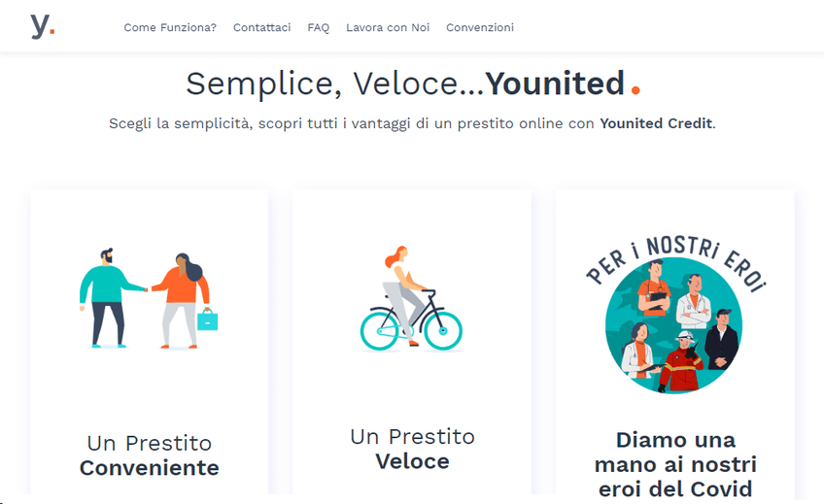The width and height of the screenshot is (824, 504).
Task: Click bold "Younited Credit" text in subtitle
Action: coord(656,123)
